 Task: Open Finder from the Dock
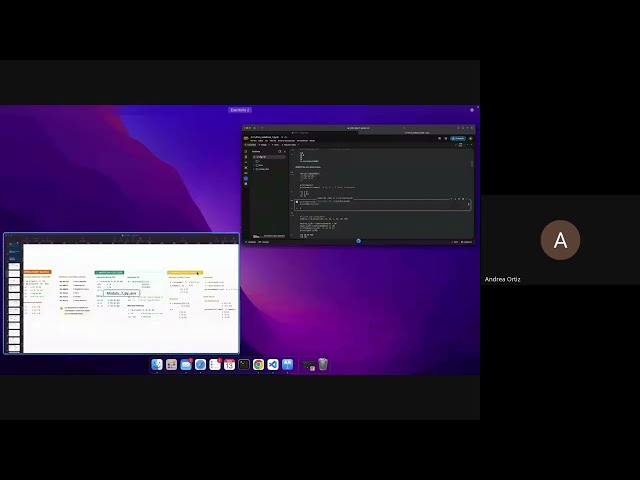click(157, 364)
